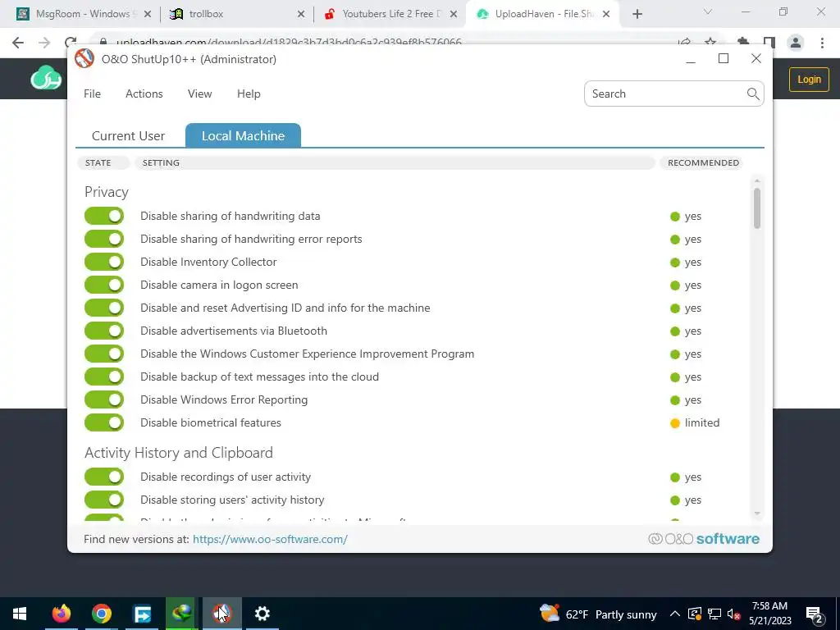Toggle Disable Inventory Collector
Image resolution: width=840 pixels, height=630 pixels.
[104, 262]
